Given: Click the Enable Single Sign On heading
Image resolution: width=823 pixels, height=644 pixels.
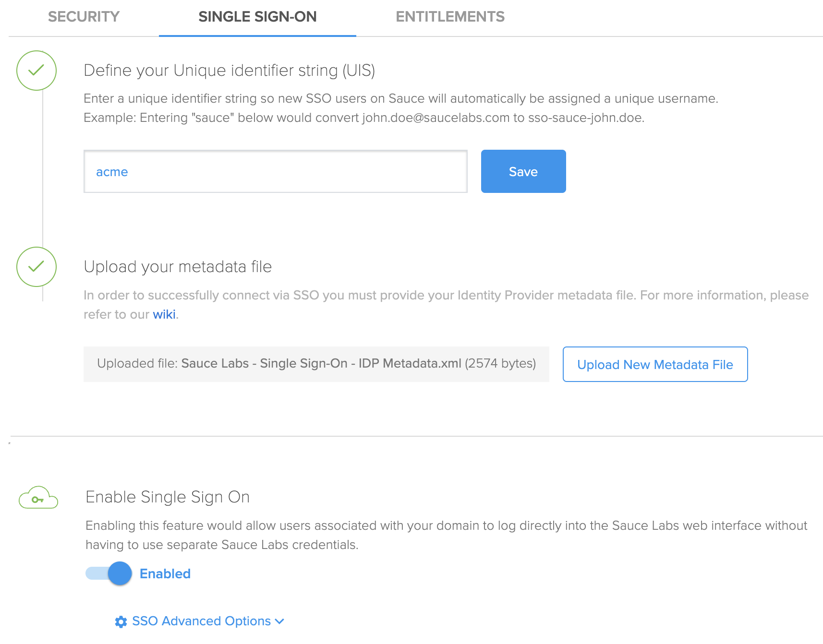Looking at the screenshot, I should coord(168,497).
